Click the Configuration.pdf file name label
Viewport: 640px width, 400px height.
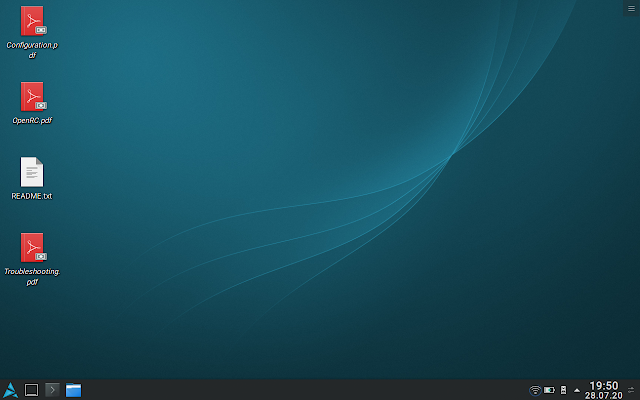coord(32,50)
